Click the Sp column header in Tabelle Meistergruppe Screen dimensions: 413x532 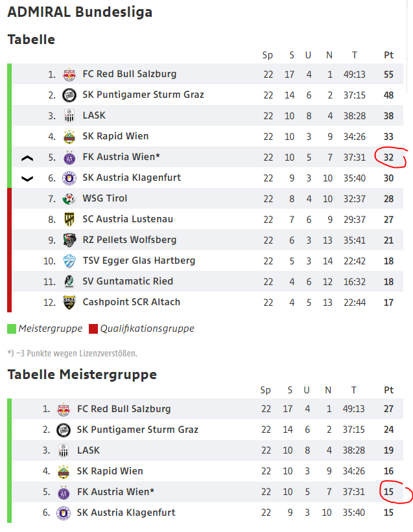265,390
